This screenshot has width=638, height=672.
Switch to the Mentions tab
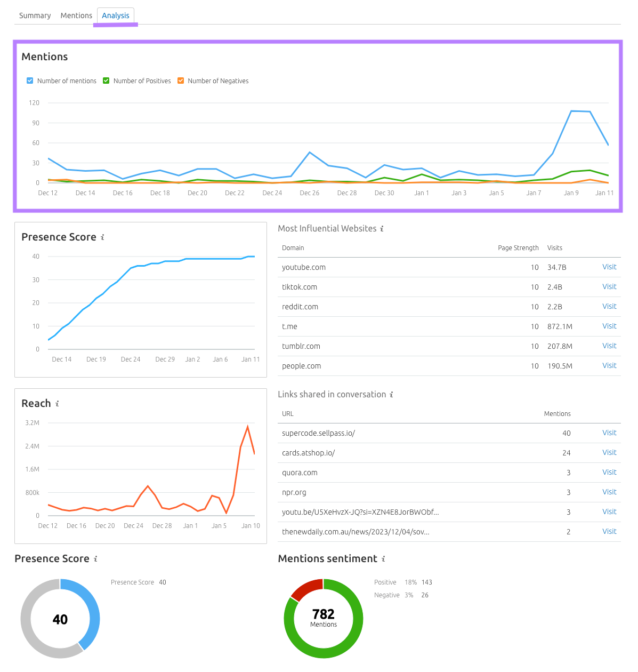(x=76, y=15)
